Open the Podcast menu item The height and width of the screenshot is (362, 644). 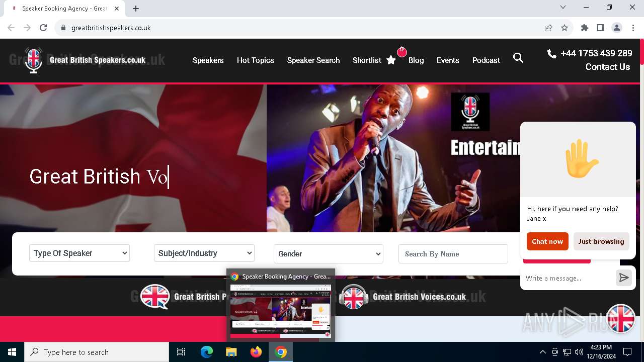pos(486,60)
